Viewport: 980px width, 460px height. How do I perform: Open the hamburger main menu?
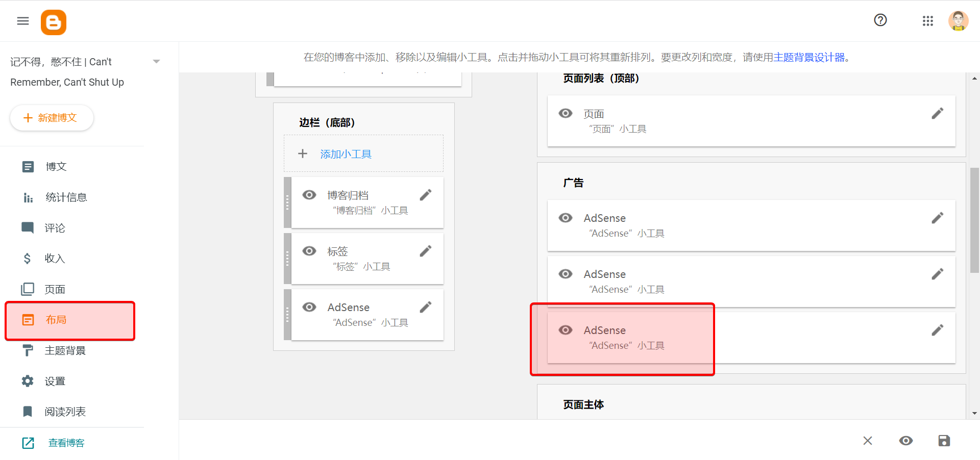click(23, 21)
